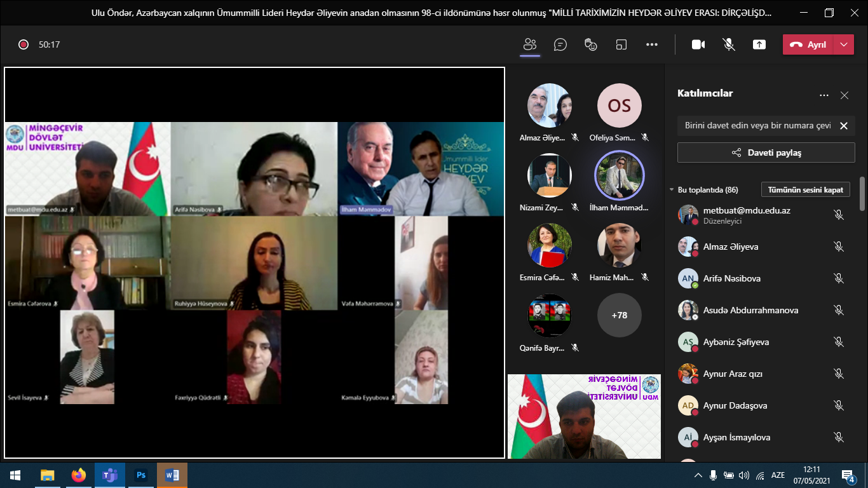
Task: Open Photoshop from the taskbar
Action: click(141, 475)
